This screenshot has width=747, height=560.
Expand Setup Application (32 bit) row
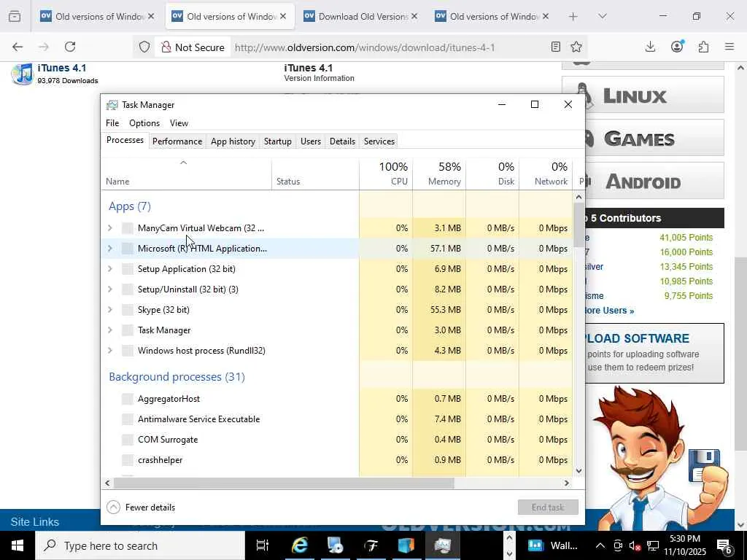click(110, 268)
